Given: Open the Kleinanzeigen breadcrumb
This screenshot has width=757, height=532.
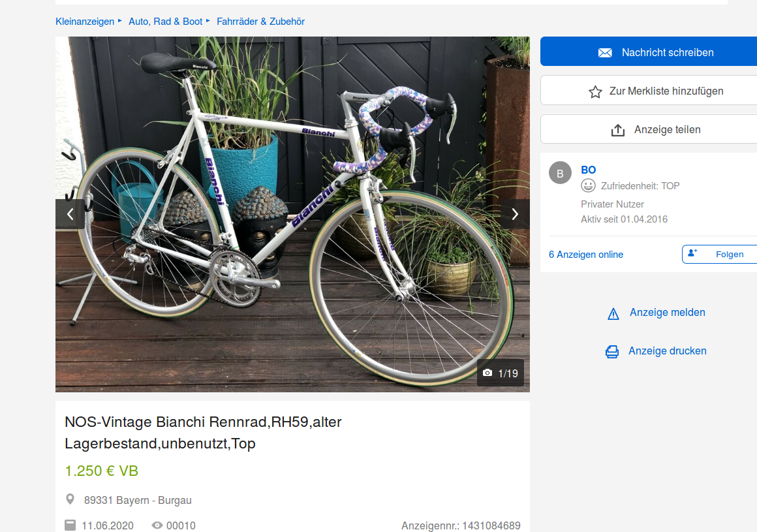Looking at the screenshot, I should (85, 22).
